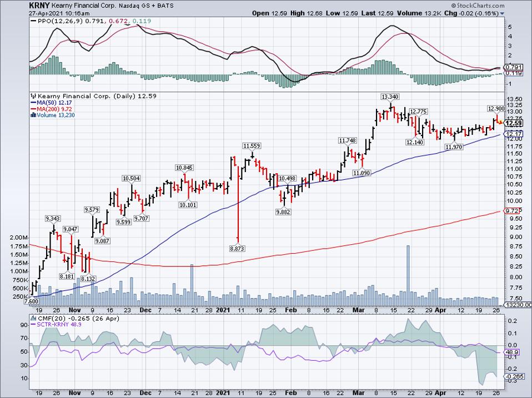Click the 13230.00 volume tag on the right axis
Screen dimensions: 532x398
519,305
